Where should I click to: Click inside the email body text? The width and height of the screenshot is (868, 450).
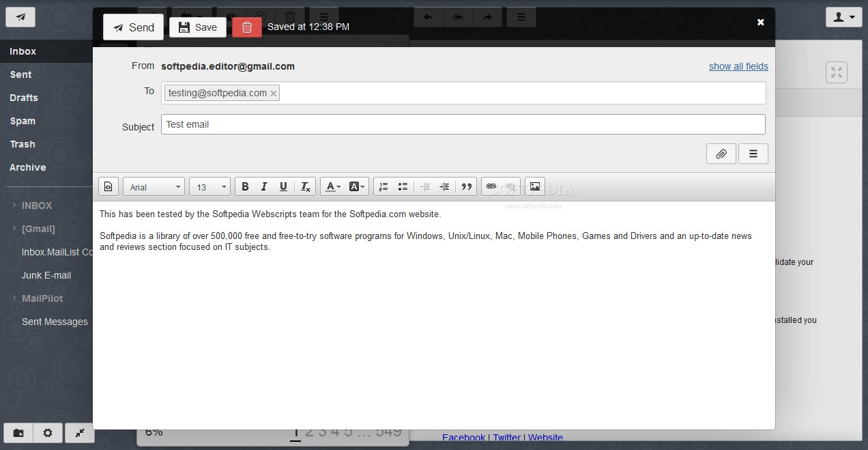tap(433, 314)
